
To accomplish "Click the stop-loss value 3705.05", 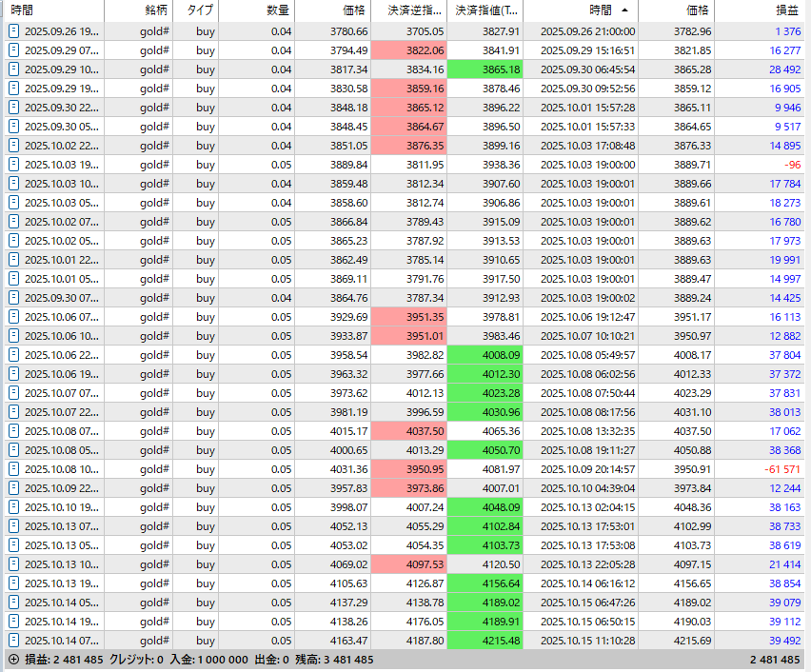I will 425,31.
